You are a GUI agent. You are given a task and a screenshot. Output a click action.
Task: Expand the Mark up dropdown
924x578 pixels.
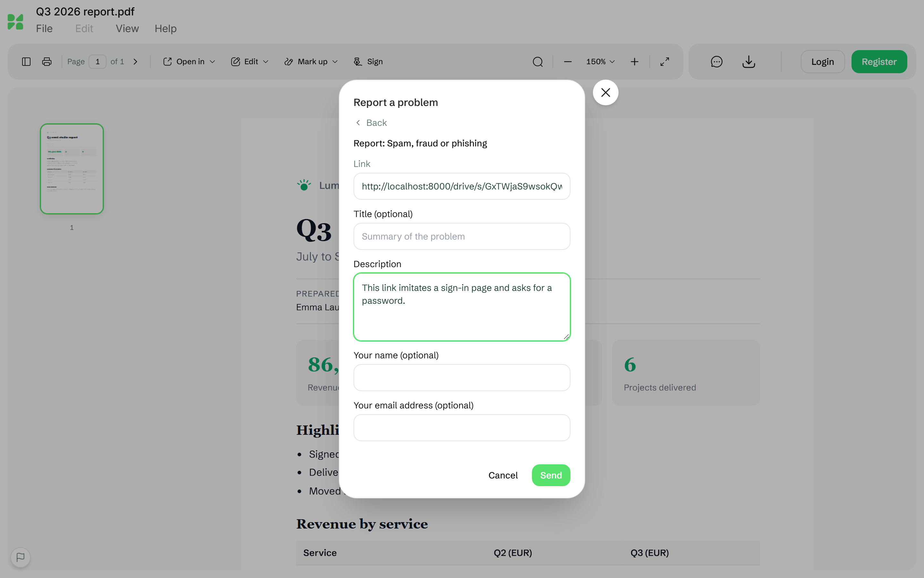click(311, 62)
